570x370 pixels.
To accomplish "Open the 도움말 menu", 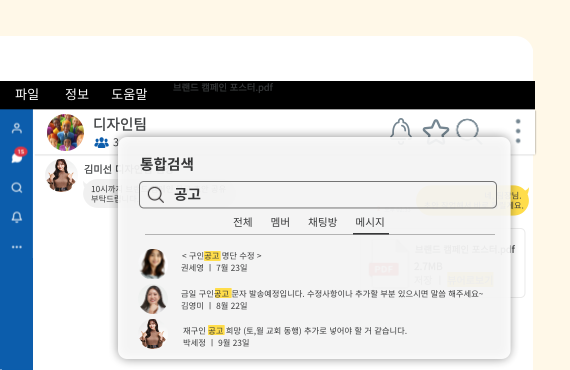I will [129, 94].
